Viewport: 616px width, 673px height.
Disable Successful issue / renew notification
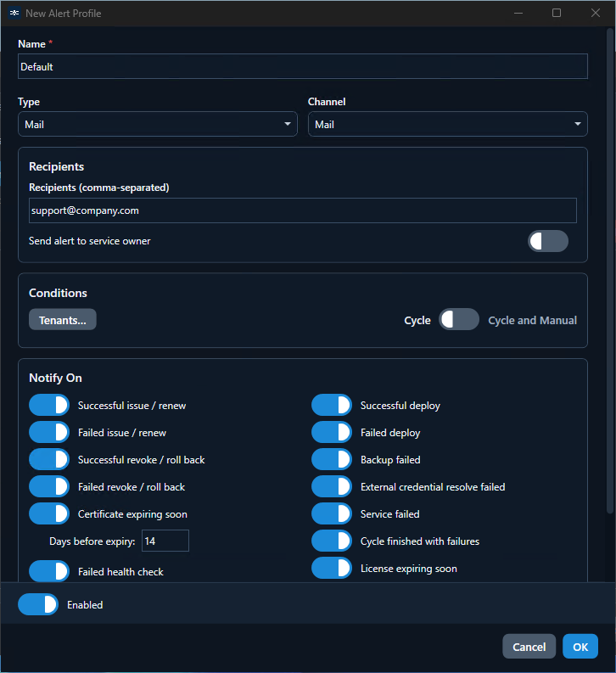pos(49,405)
